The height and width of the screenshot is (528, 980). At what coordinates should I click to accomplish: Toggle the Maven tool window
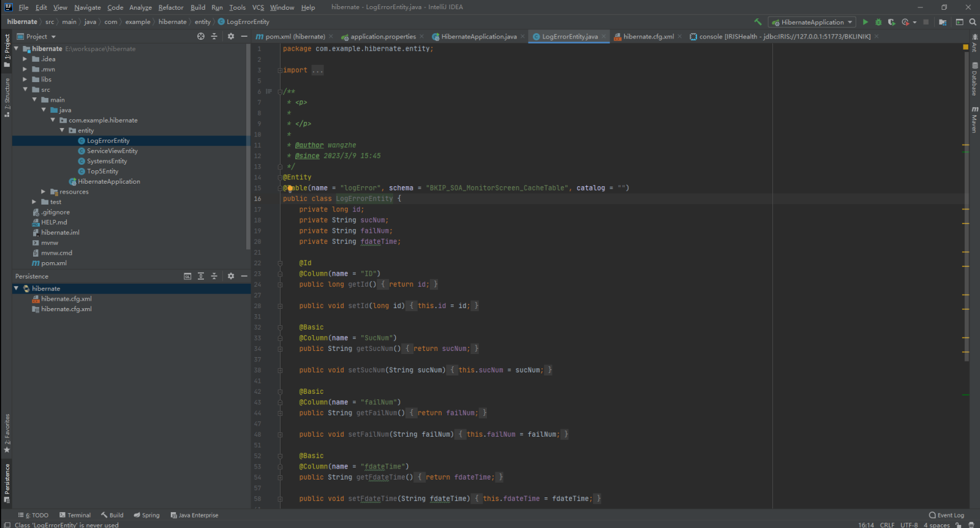974,119
